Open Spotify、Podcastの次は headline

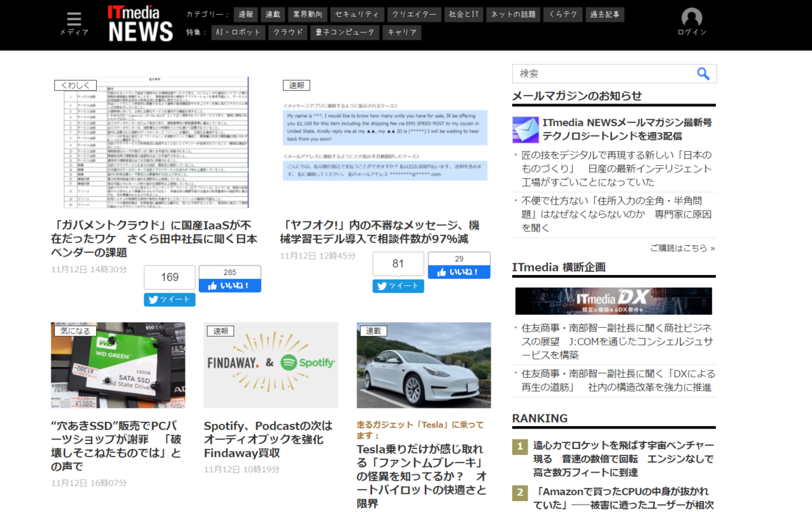tap(268, 440)
